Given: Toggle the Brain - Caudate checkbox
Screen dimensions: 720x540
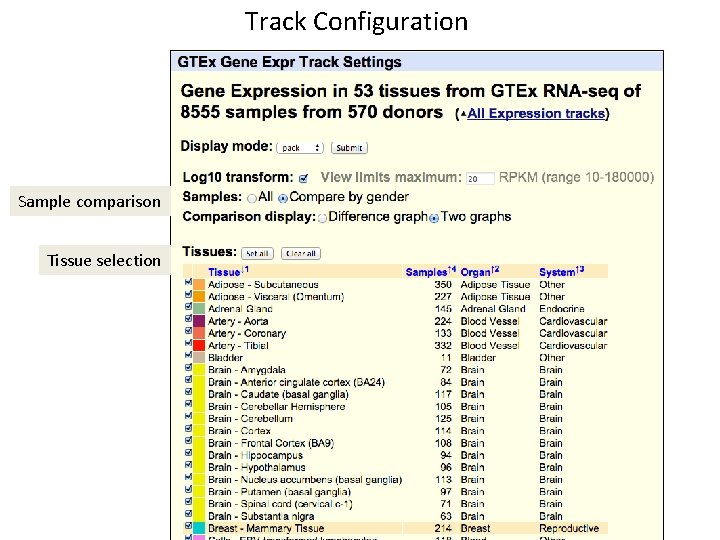Looking at the screenshot, I should [188, 392].
